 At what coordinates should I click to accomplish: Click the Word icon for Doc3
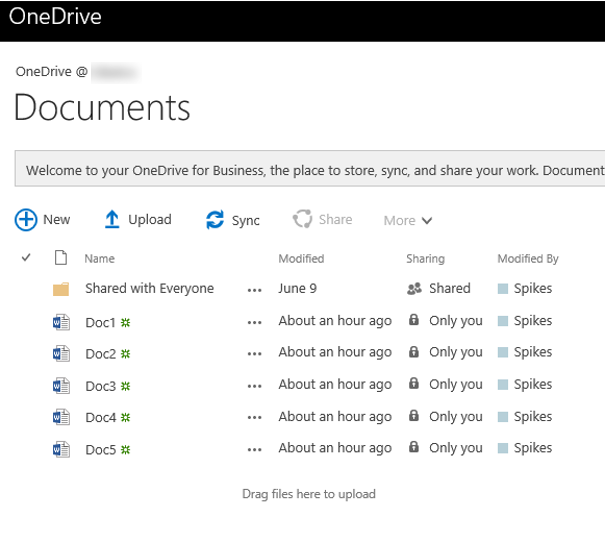(x=61, y=386)
